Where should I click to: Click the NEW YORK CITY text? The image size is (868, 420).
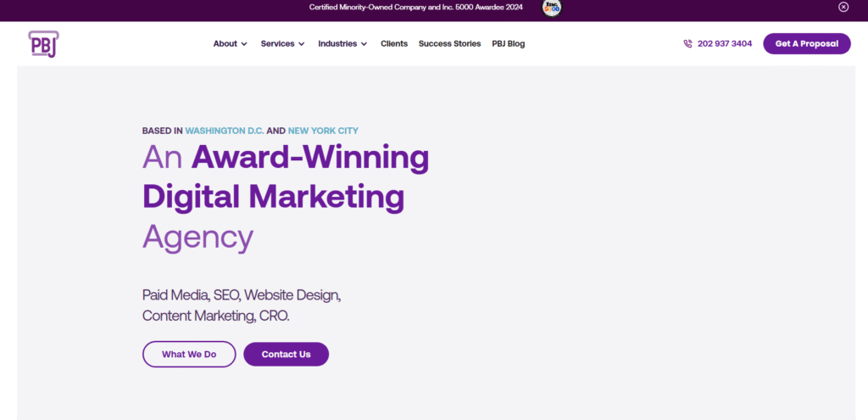323,132
